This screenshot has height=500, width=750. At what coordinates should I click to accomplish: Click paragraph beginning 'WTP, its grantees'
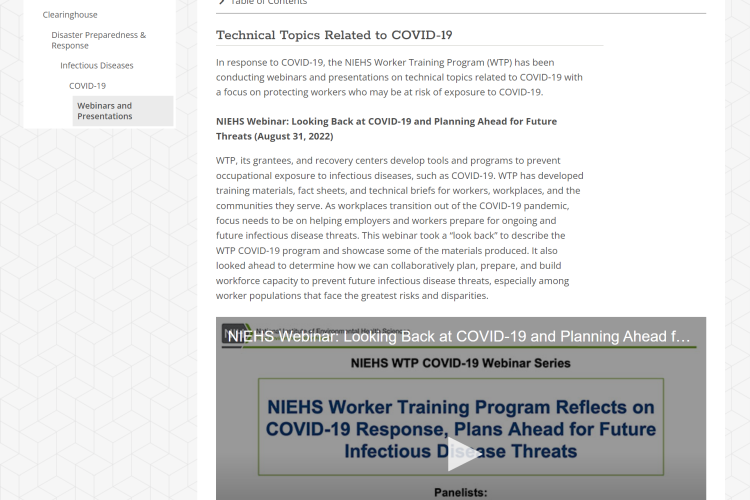[x=399, y=228]
